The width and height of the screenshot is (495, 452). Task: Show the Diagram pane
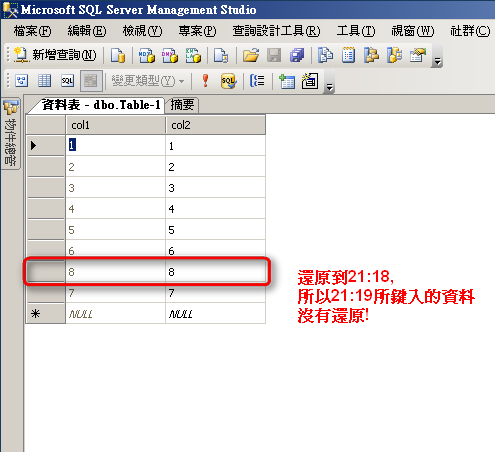pyautogui.click(x=22, y=81)
